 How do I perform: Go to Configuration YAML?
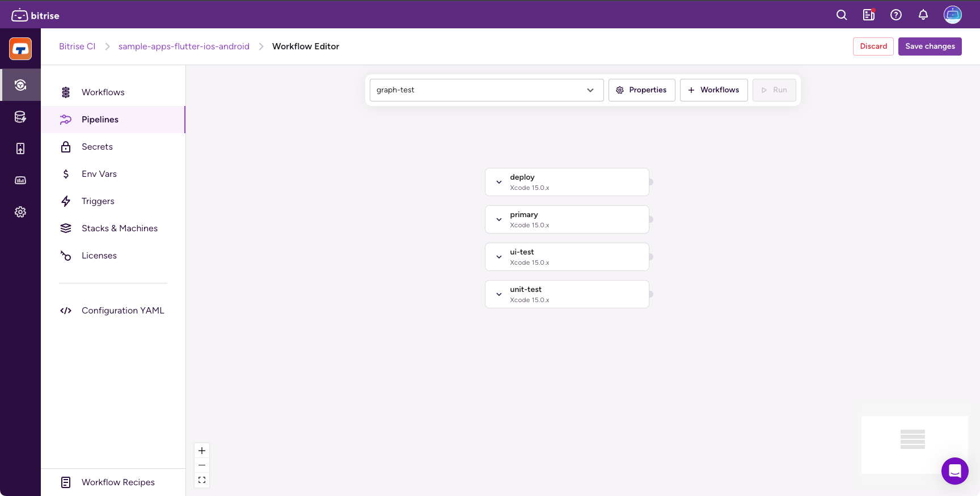(x=122, y=311)
